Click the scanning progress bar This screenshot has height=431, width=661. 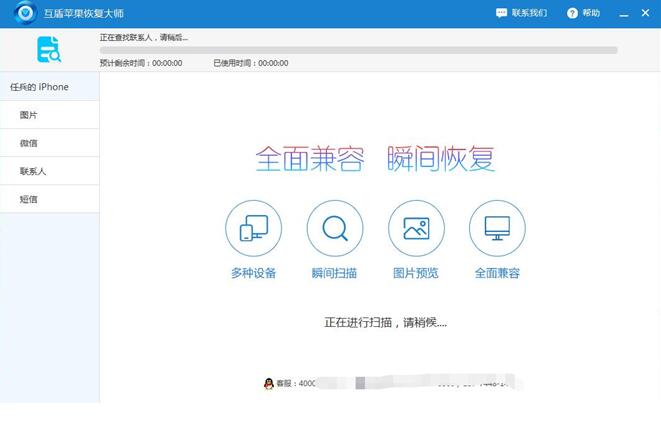pos(359,50)
